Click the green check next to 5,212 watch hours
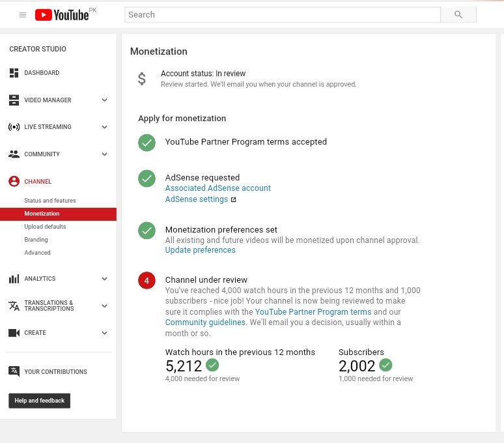504x443 pixels. pos(212,365)
